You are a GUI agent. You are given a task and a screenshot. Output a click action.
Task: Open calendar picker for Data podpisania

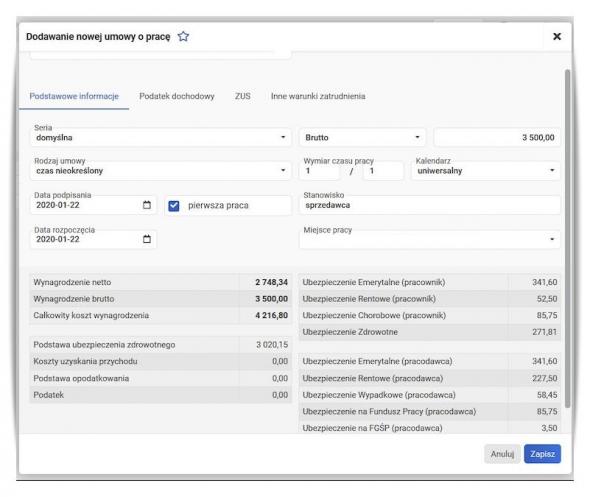pyautogui.click(x=147, y=205)
